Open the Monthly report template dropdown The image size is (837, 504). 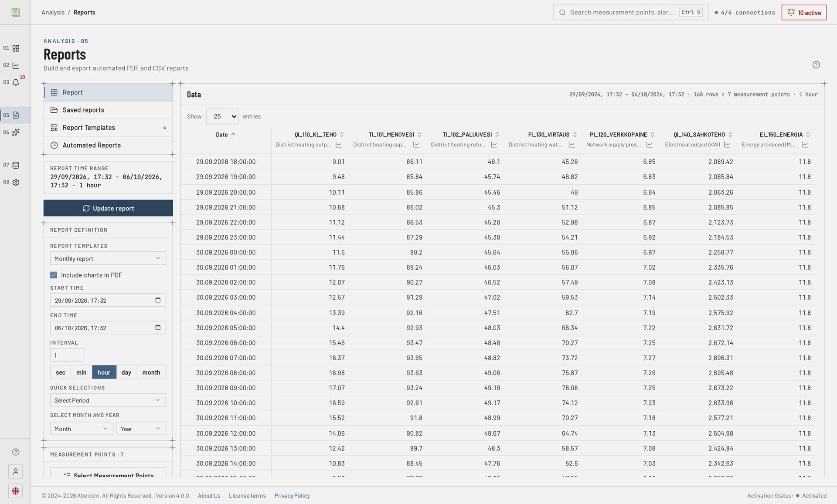[x=108, y=259]
